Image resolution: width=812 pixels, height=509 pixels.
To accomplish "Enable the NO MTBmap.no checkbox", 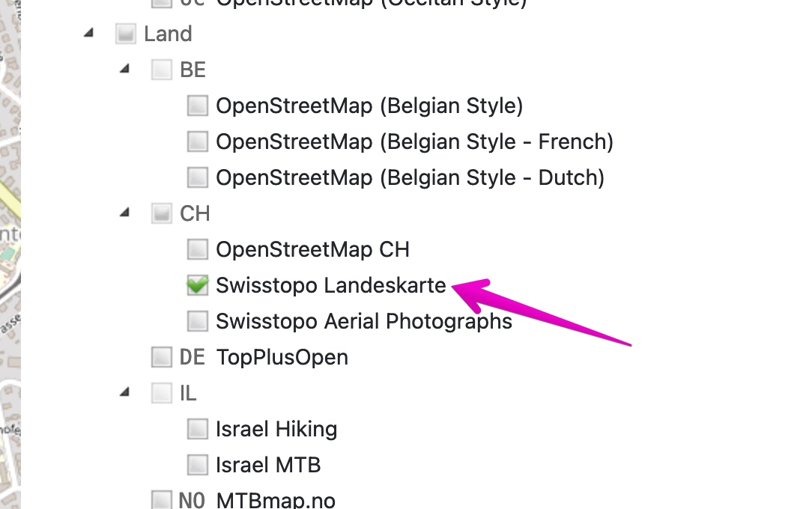I will point(161,499).
